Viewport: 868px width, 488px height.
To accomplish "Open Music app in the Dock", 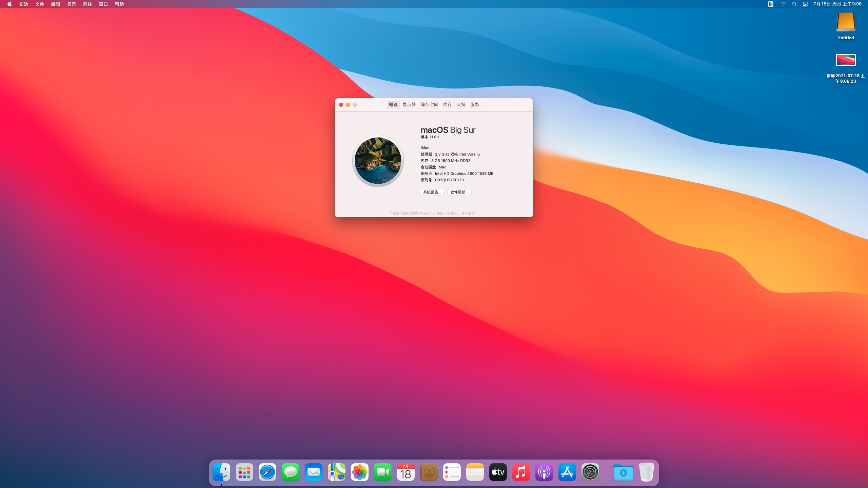I will tap(521, 472).
